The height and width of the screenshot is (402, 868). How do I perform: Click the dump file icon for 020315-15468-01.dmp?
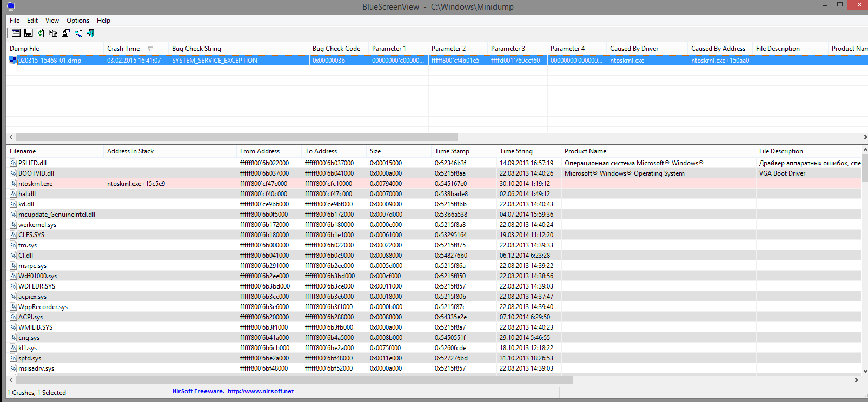13,61
